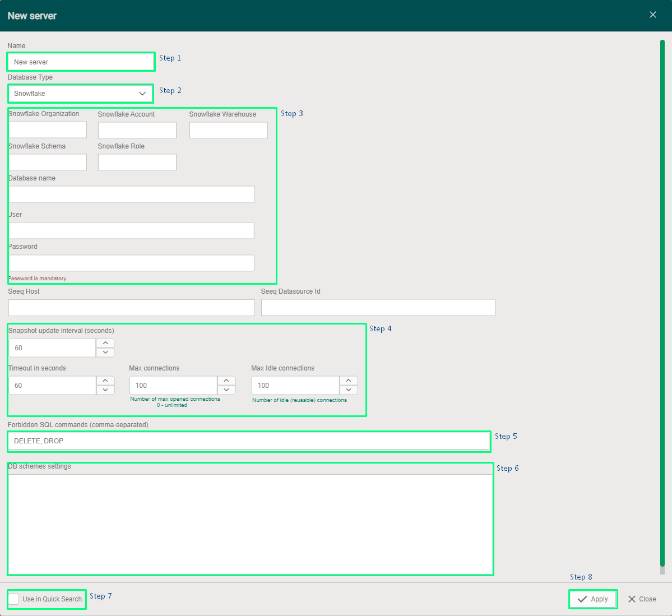This screenshot has height=616, width=672.
Task: Click the Apply button
Action: point(593,599)
